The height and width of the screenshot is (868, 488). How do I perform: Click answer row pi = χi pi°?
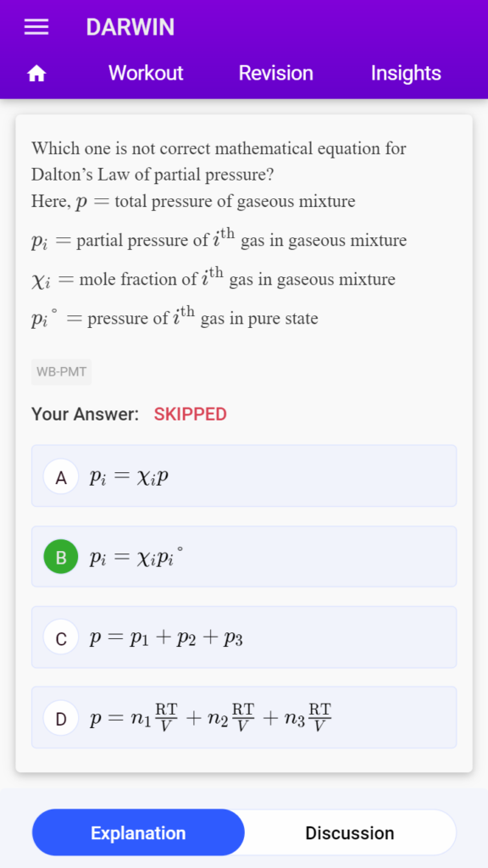coord(244,556)
